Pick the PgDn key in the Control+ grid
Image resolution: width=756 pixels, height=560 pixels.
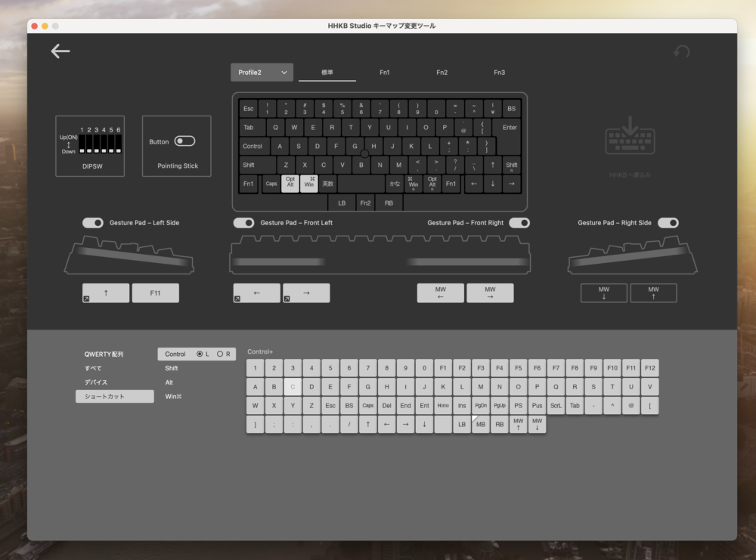(x=481, y=406)
